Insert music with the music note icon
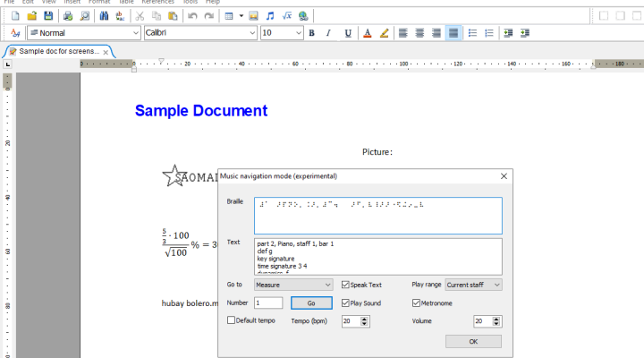Image resolution: width=644 pixels, height=358 pixels. coord(270,16)
